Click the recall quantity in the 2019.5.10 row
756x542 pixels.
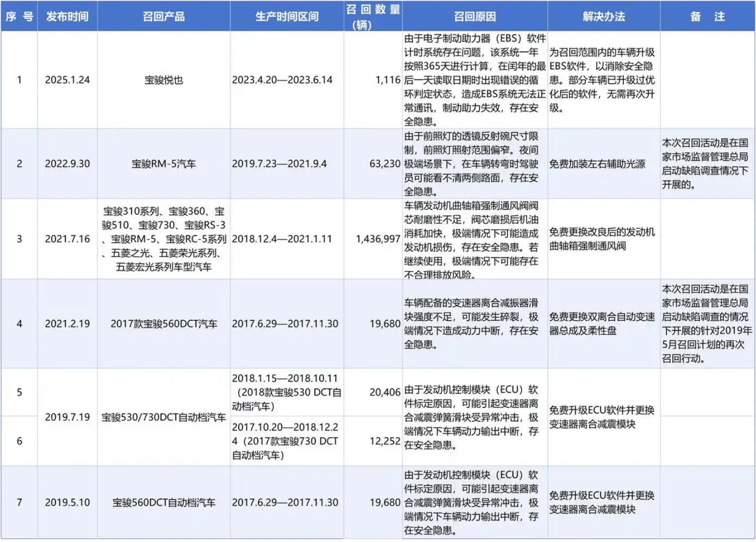(x=373, y=502)
